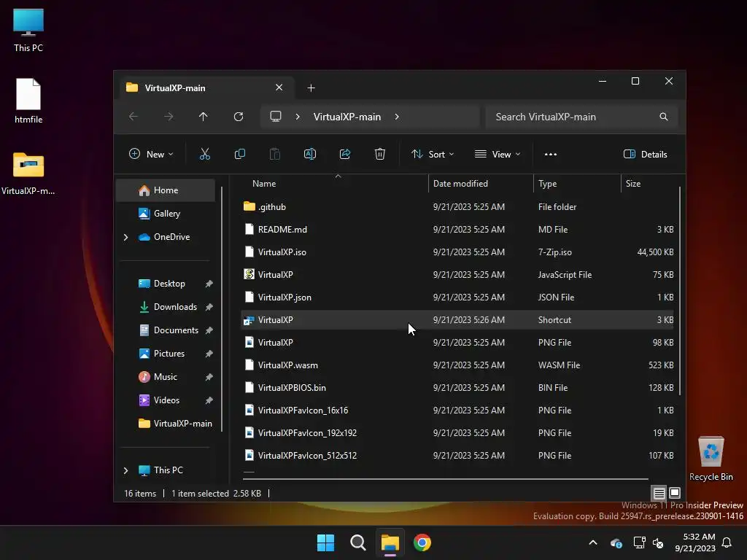This screenshot has width=747, height=560.
Task: Select VirtualXP.wasm file
Action: click(x=457, y=365)
